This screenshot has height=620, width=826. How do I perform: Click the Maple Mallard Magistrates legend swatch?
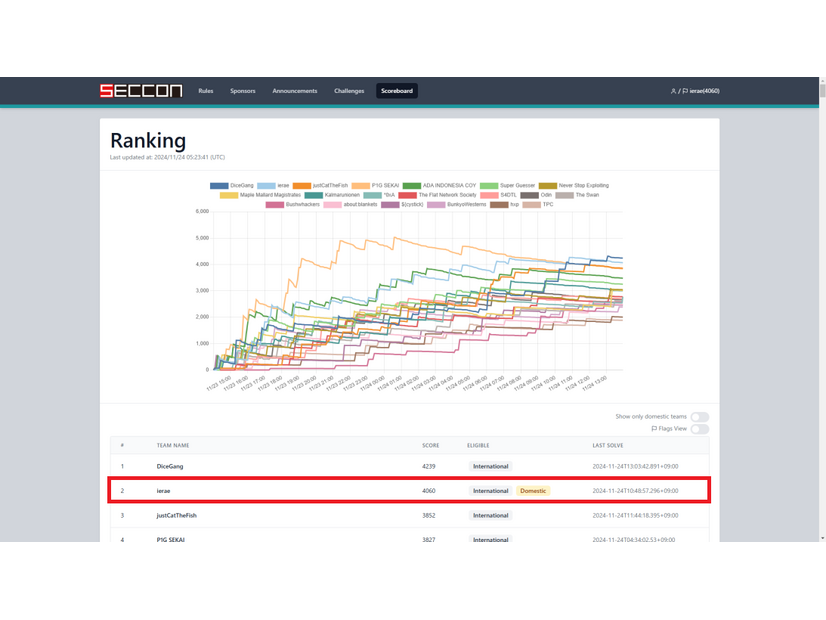coord(229,195)
